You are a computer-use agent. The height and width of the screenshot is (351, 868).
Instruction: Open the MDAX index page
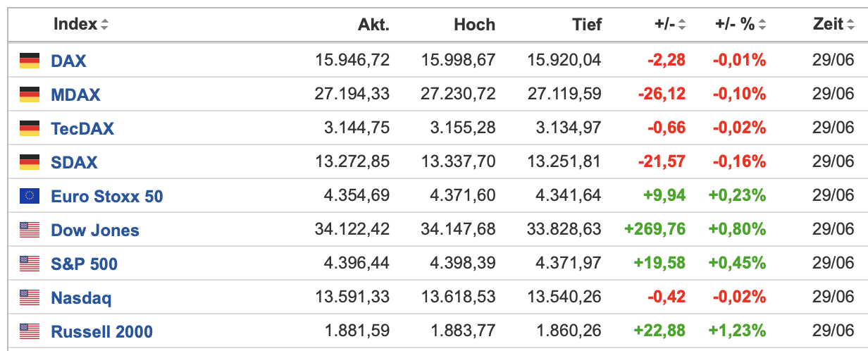[75, 94]
